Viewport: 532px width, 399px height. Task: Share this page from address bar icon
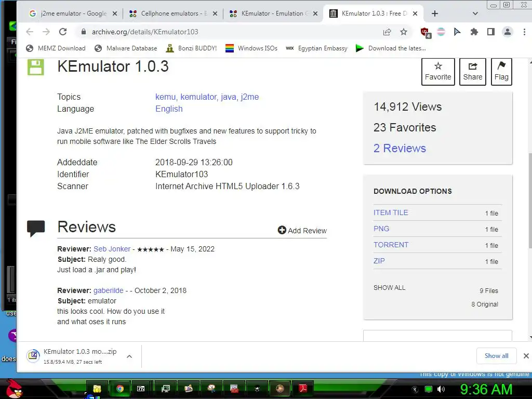[387, 32]
